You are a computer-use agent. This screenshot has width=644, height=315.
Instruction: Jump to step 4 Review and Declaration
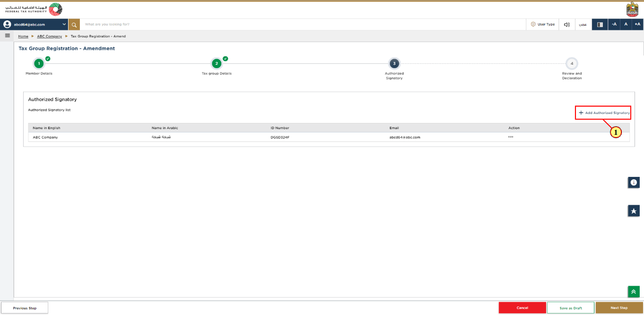(x=572, y=63)
